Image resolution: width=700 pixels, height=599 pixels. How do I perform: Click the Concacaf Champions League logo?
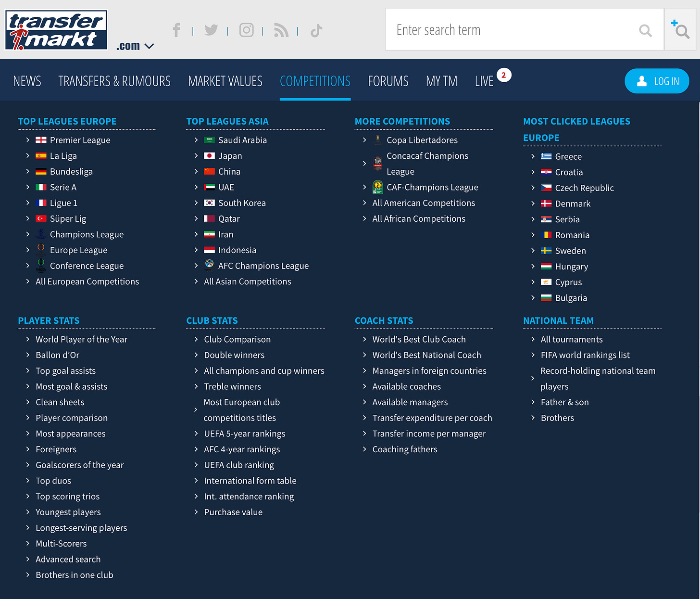click(378, 164)
